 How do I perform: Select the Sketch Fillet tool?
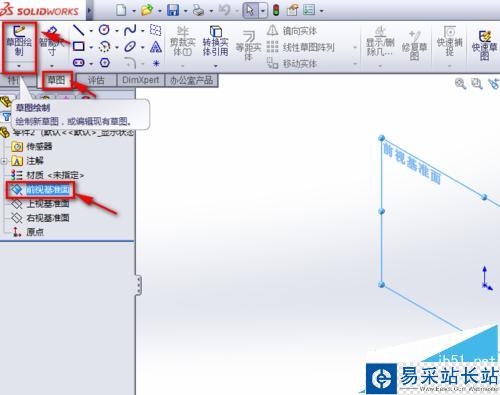pyautogui.click(x=130, y=63)
